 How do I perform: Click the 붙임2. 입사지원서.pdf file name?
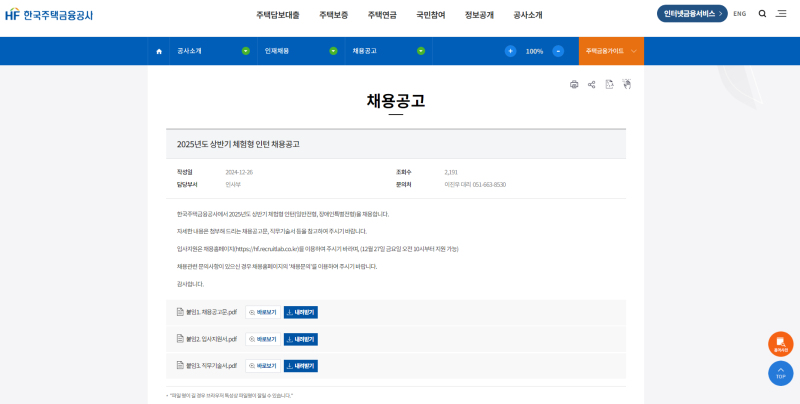click(x=211, y=339)
